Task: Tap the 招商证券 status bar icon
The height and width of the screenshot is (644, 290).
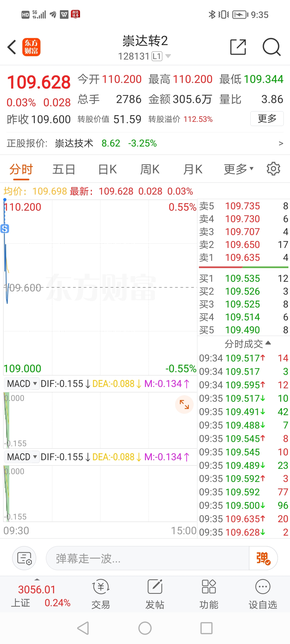Action: click(x=75, y=14)
